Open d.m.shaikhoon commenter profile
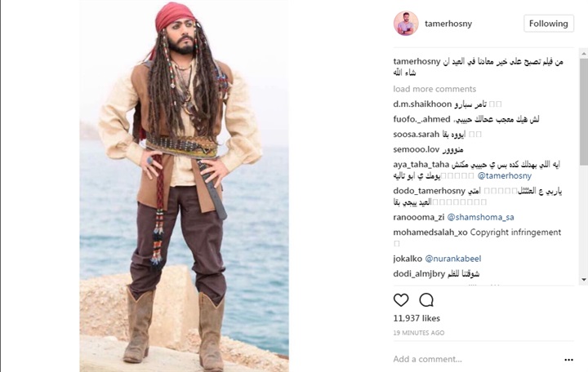Screen dimensions: 588x372 [422, 104]
